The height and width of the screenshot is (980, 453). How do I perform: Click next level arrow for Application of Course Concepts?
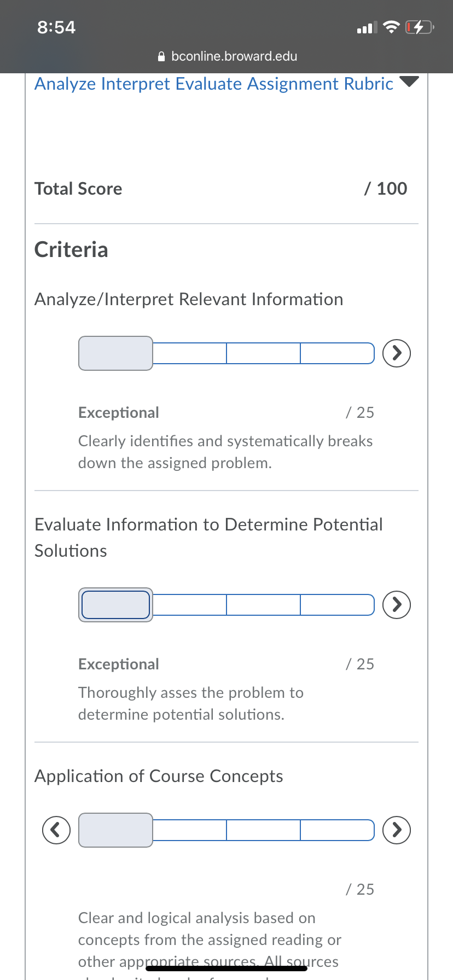tap(397, 830)
